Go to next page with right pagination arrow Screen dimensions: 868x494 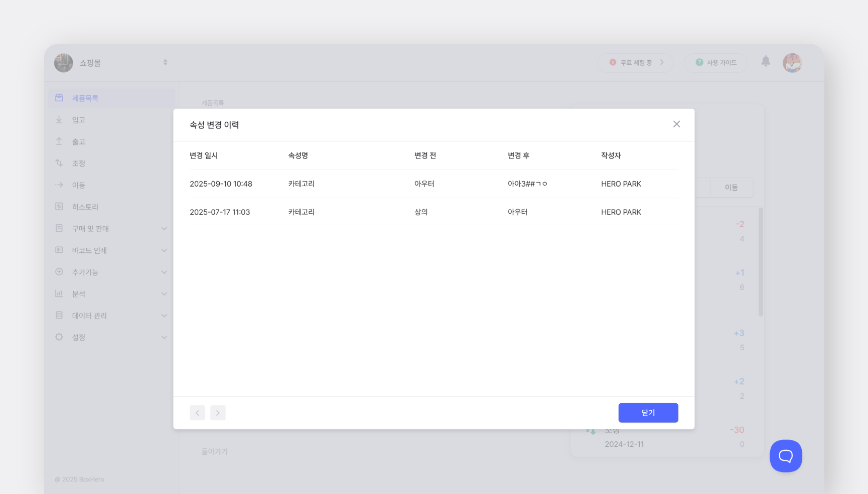pyautogui.click(x=218, y=412)
